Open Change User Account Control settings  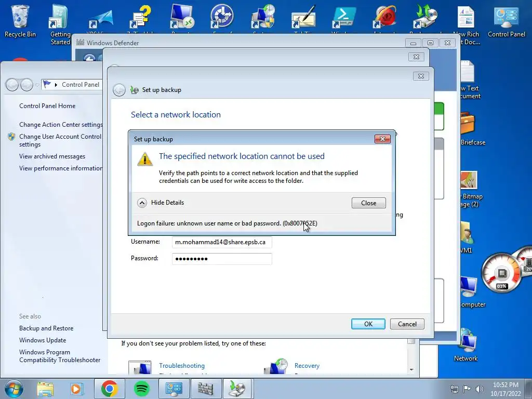(x=60, y=140)
